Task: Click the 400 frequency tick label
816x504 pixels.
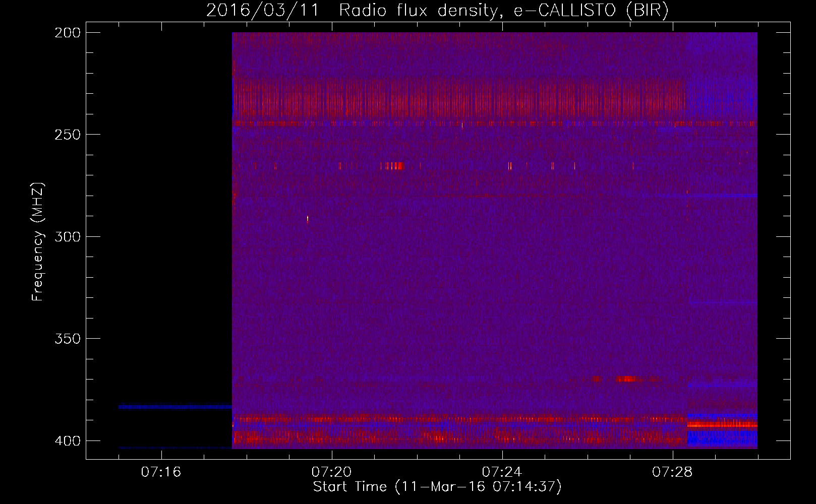Action: coord(68,441)
